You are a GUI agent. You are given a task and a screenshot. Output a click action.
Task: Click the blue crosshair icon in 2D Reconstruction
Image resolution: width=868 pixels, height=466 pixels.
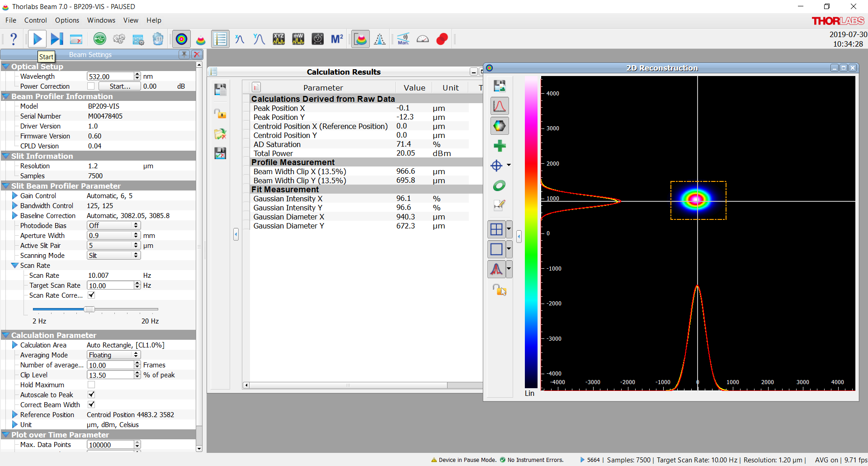pos(496,166)
